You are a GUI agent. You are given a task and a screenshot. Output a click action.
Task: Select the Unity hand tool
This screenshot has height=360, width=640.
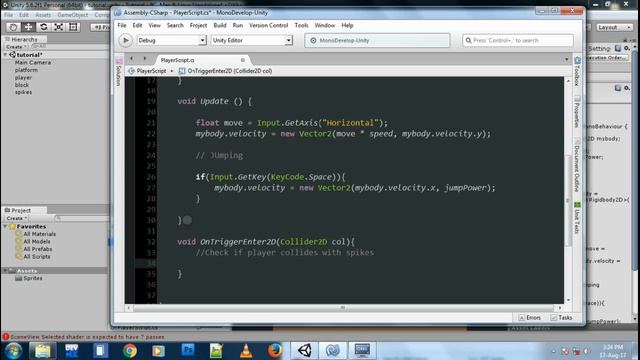13,27
